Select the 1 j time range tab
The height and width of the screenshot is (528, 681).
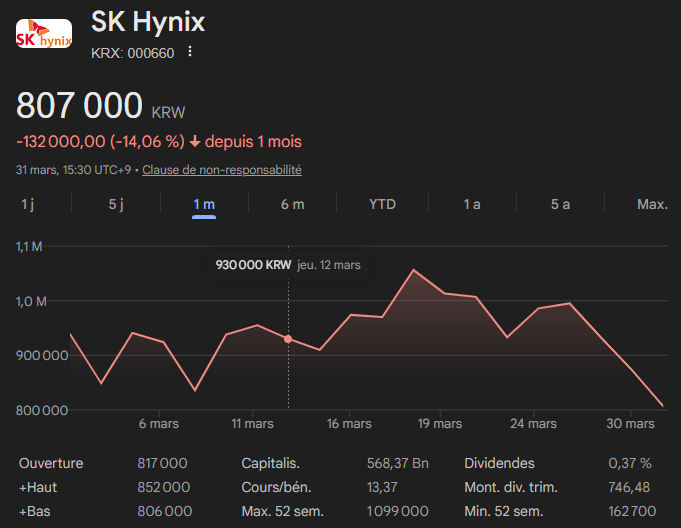tap(28, 204)
